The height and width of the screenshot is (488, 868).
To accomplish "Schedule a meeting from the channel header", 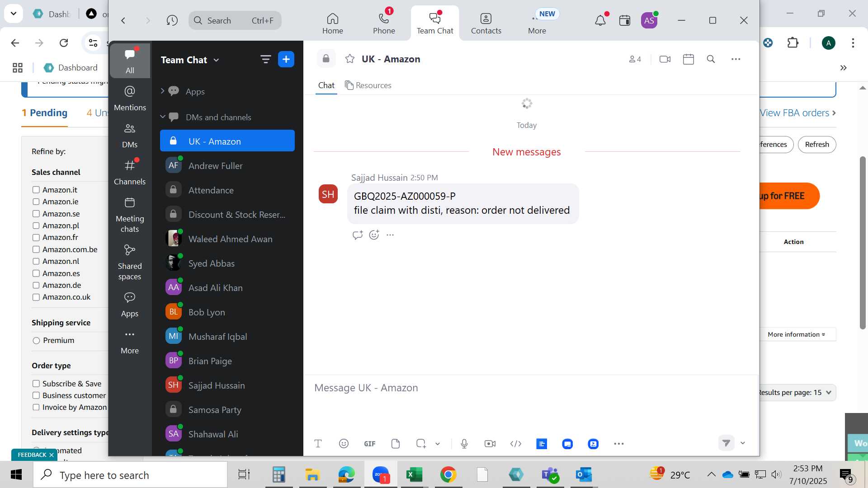I will [x=689, y=59].
